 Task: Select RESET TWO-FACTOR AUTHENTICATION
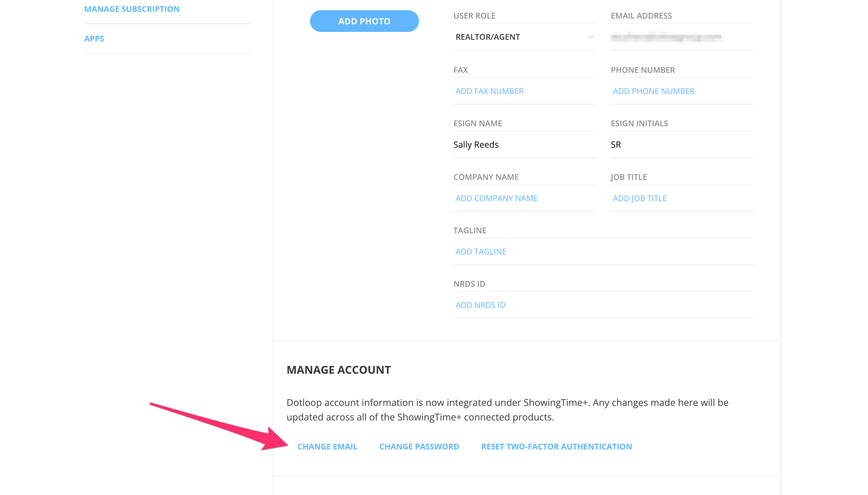click(x=556, y=446)
